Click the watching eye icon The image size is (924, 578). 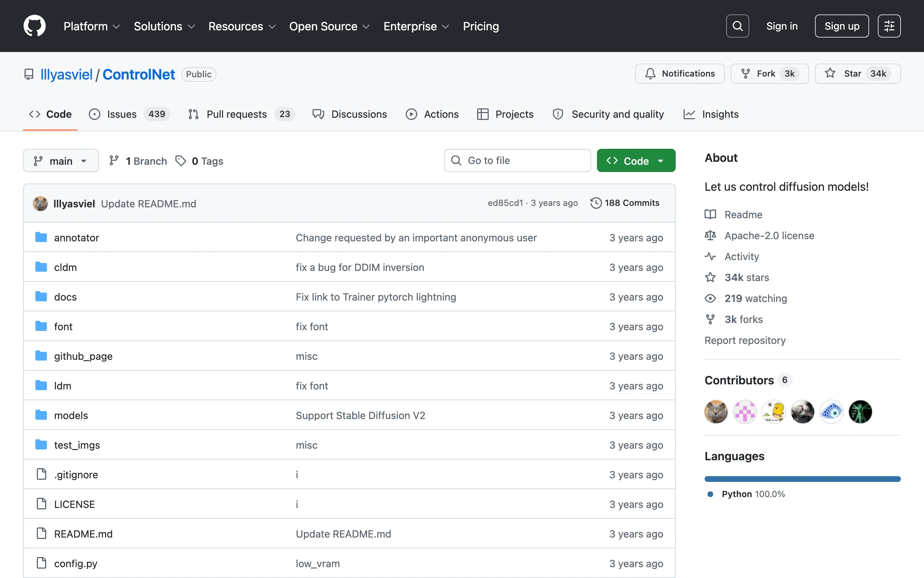pyautogui.click(x=710, y=298)
